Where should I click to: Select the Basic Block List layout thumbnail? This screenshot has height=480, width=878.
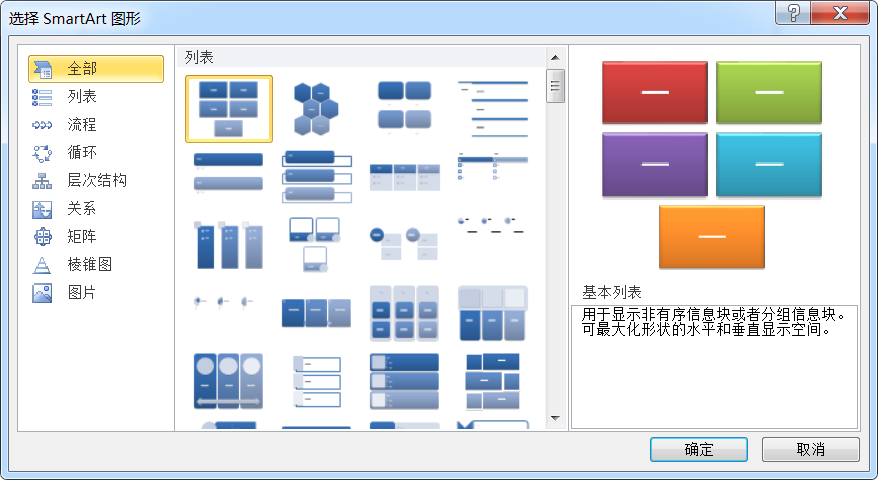[228, 109]
